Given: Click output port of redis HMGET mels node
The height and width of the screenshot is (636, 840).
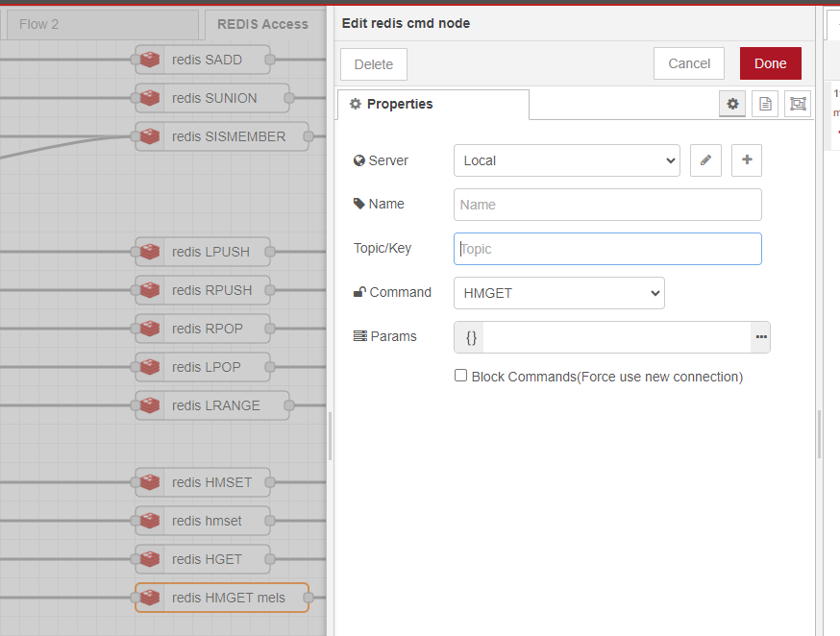Looking at the screenshot, I should (x=309, y=598).
